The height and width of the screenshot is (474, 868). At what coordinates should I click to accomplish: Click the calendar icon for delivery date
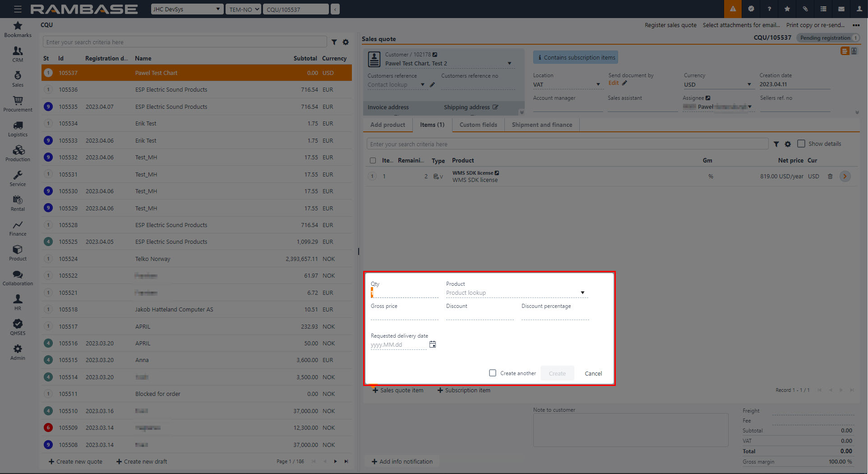tap(432, 344)
